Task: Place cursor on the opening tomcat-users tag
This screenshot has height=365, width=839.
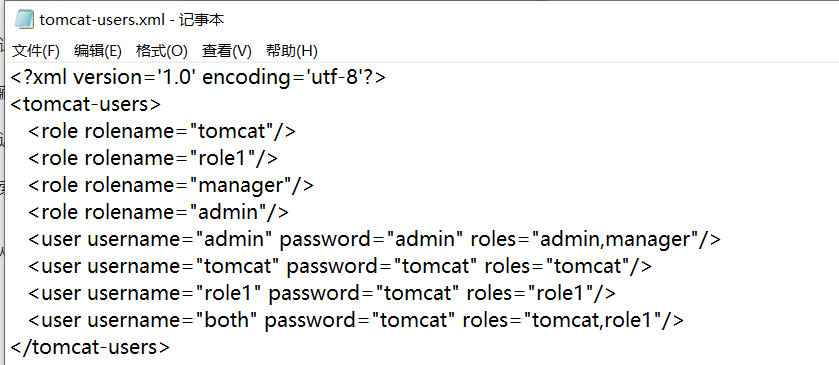Action: click(x=86, y=104)
